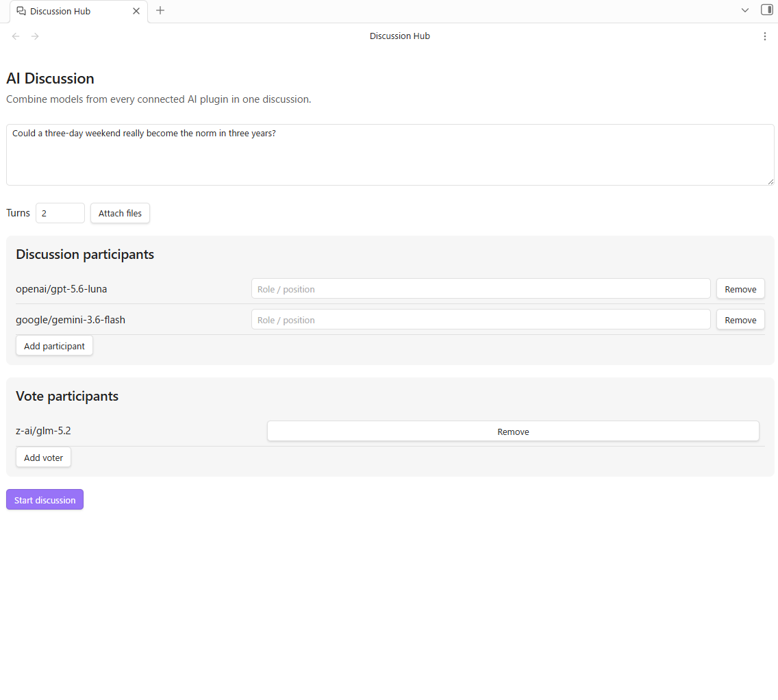Close the Discussion Hub tab
Image resolution: width=778 pixels, height=700 pixels.
[136, 11]
